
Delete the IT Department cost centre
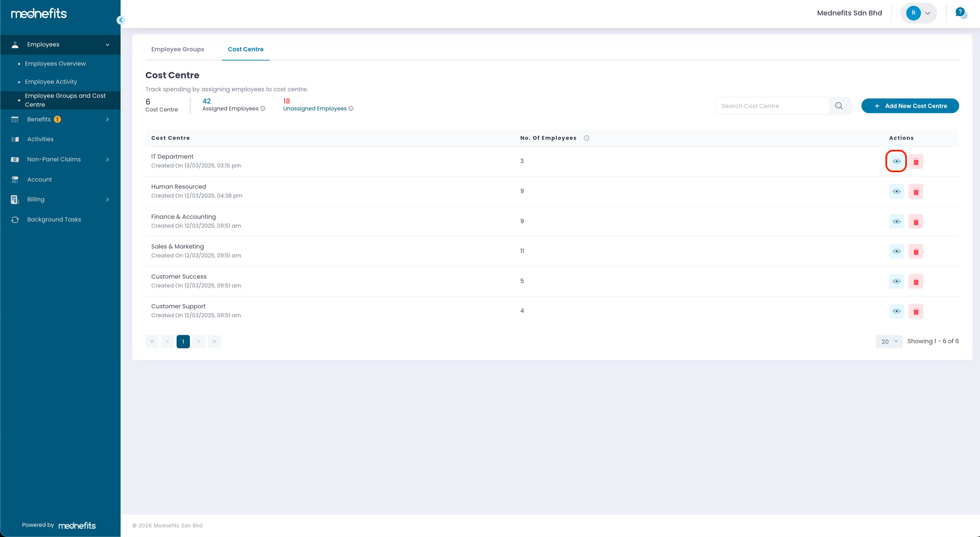click(916, 161)
